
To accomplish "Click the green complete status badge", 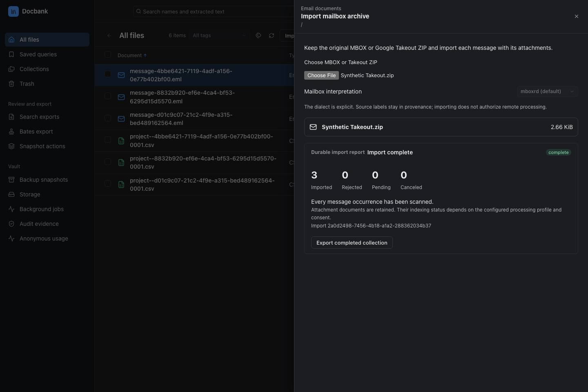I will pyautogui.click(x=559, y=152).
